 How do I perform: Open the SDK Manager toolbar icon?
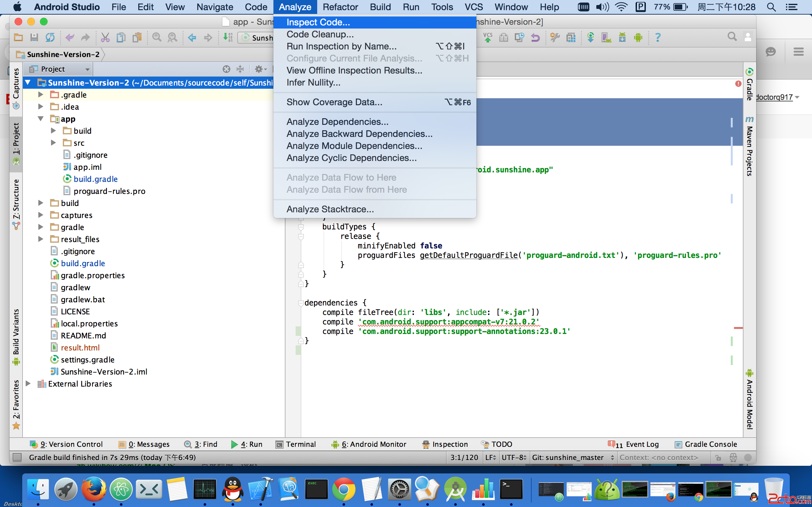coord(622,38)
